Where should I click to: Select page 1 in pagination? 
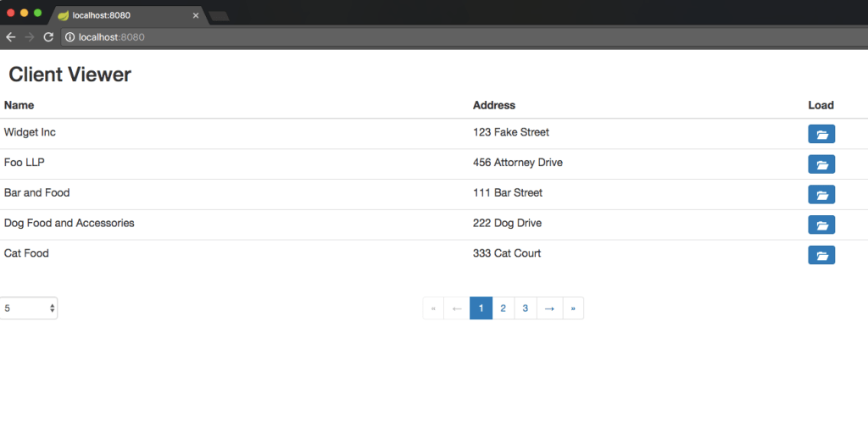click(x=481, y=308)
